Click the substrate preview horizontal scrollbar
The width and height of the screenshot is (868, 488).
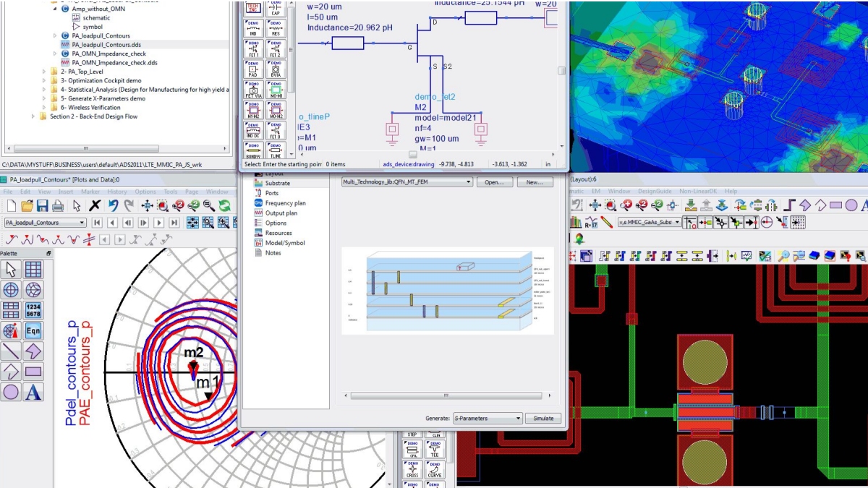click(x=446, y=395)
